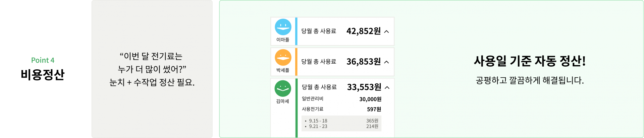Image resolution: width=644 pixels, height=138 pixels.
Task: Click the 42,852원 total amount
Action: point(364,31)
